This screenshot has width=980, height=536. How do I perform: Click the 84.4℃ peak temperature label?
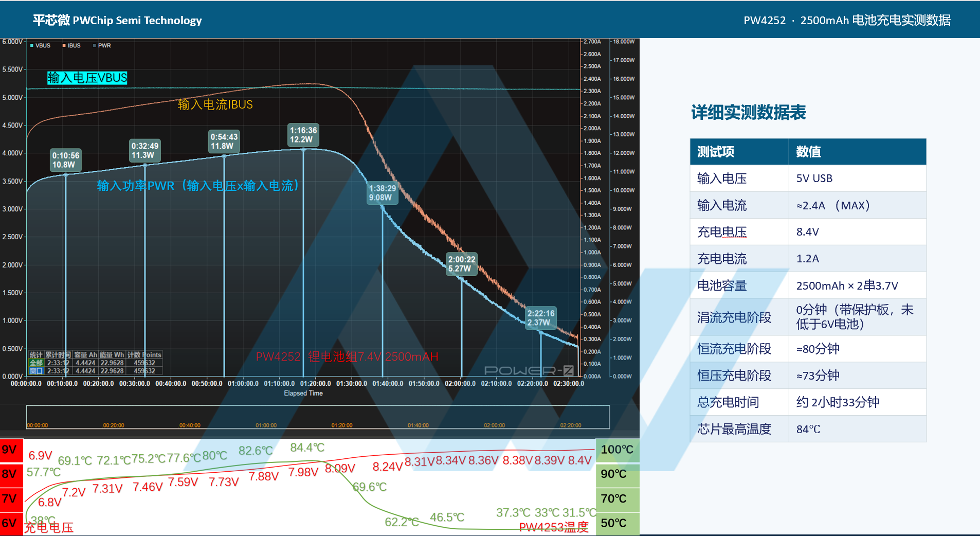[307, 448]
